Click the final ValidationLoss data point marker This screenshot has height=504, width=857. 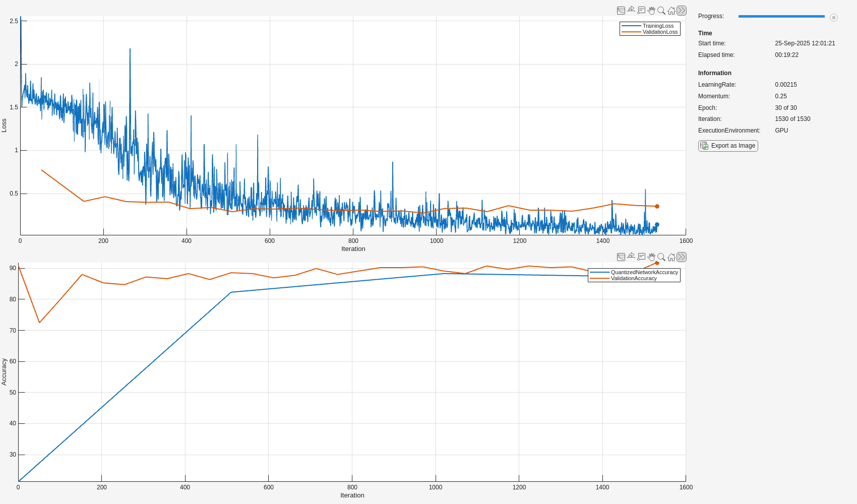click(657, 206)
